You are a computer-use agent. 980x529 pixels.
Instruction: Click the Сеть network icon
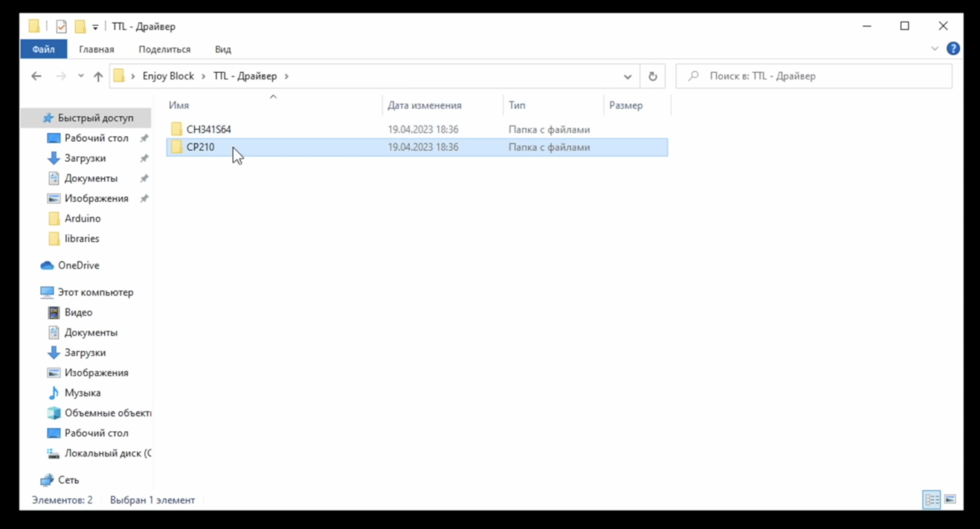point(47,480)
